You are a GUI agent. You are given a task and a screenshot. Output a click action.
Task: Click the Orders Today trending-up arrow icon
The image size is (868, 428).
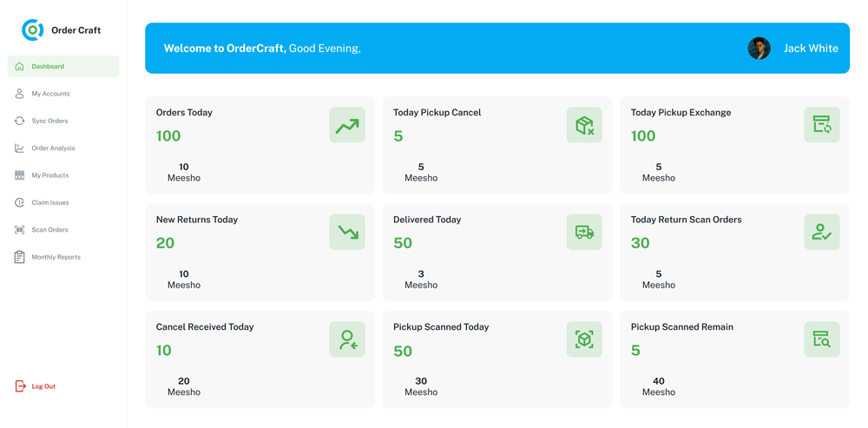pyautogui.click(x=346, y=125)
